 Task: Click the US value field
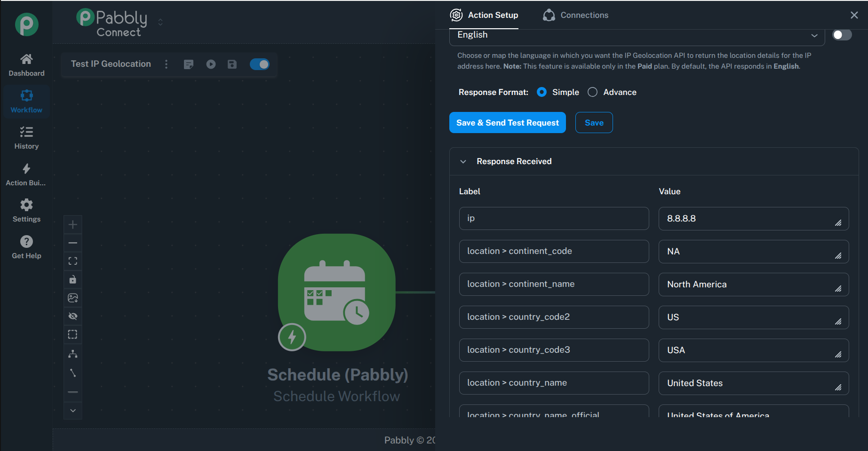[754, 317]
